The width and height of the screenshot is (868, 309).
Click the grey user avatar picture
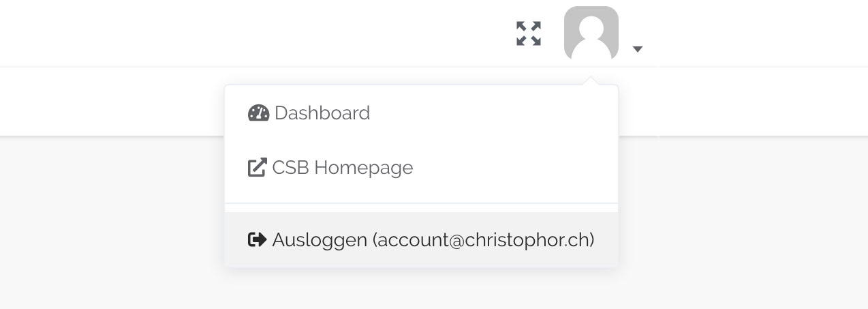(591, 33)
